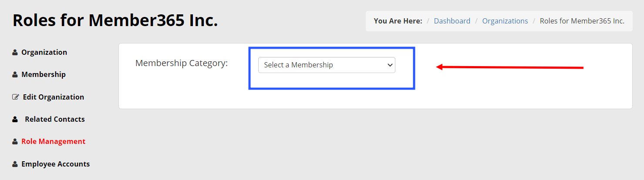Click the person icon beside Related Contacts

15,119
